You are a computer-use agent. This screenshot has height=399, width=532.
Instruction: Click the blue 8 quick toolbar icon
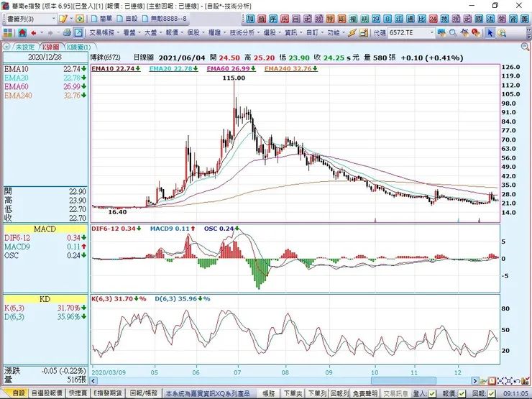(387, 19)
